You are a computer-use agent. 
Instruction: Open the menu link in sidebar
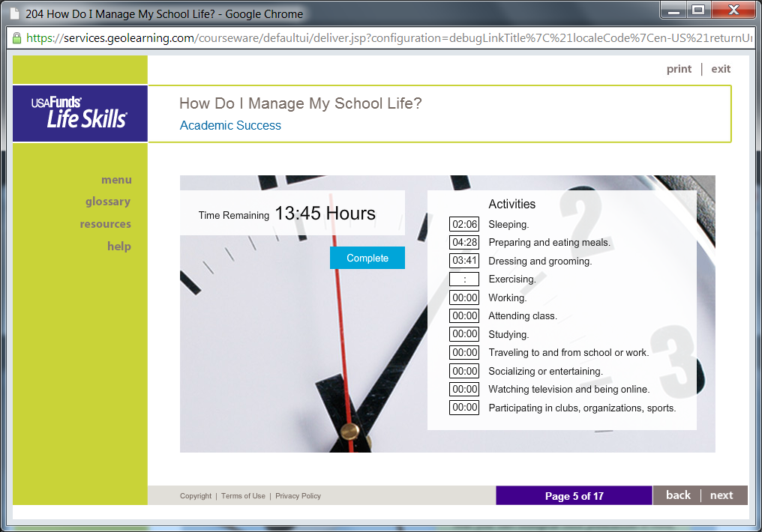[116, 180]
